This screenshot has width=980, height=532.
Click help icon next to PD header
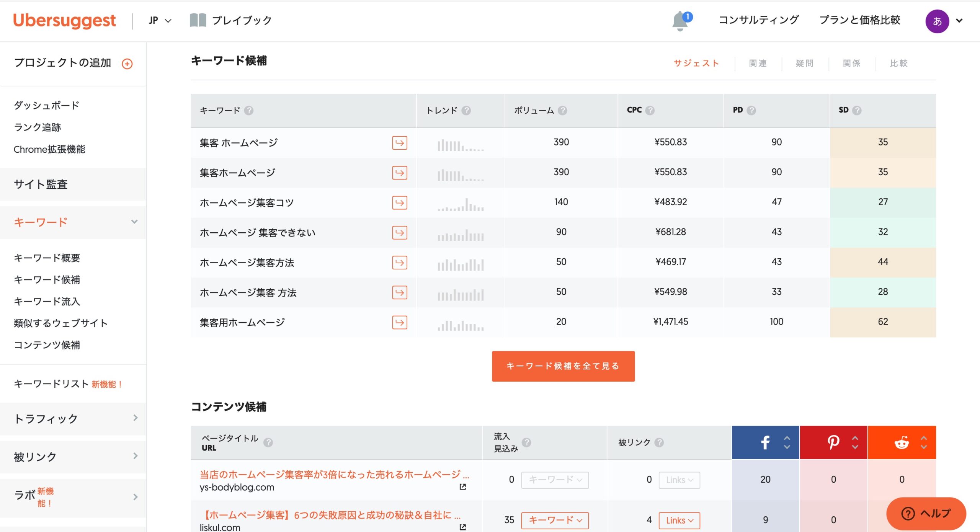click(751, 111)
